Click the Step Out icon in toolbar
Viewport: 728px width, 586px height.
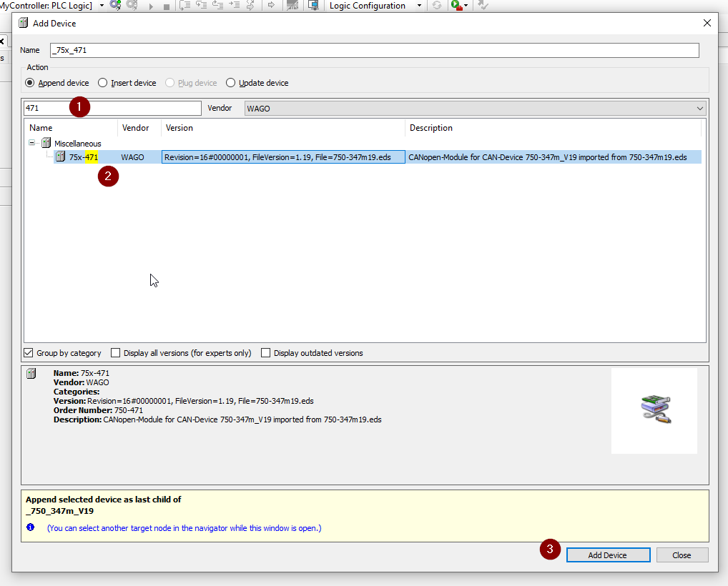(217, 5)
